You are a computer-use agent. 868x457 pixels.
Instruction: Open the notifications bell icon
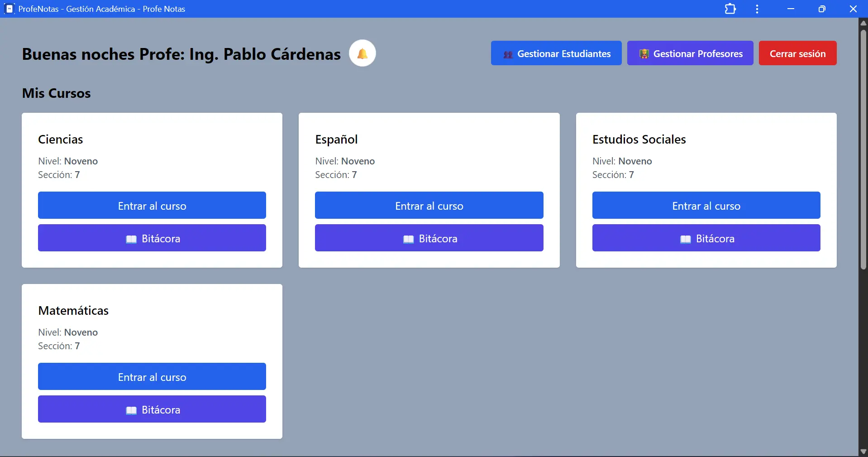click(x=362, y=53)
